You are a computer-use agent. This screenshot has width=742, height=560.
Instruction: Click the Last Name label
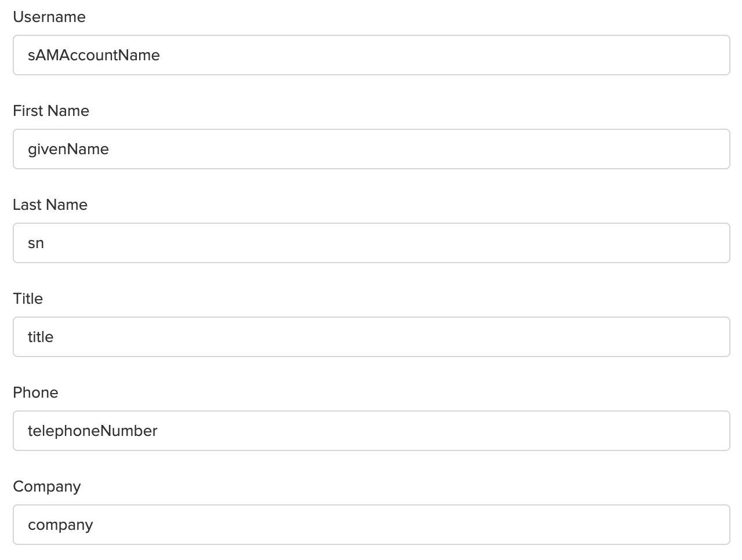tap(50, 205)
